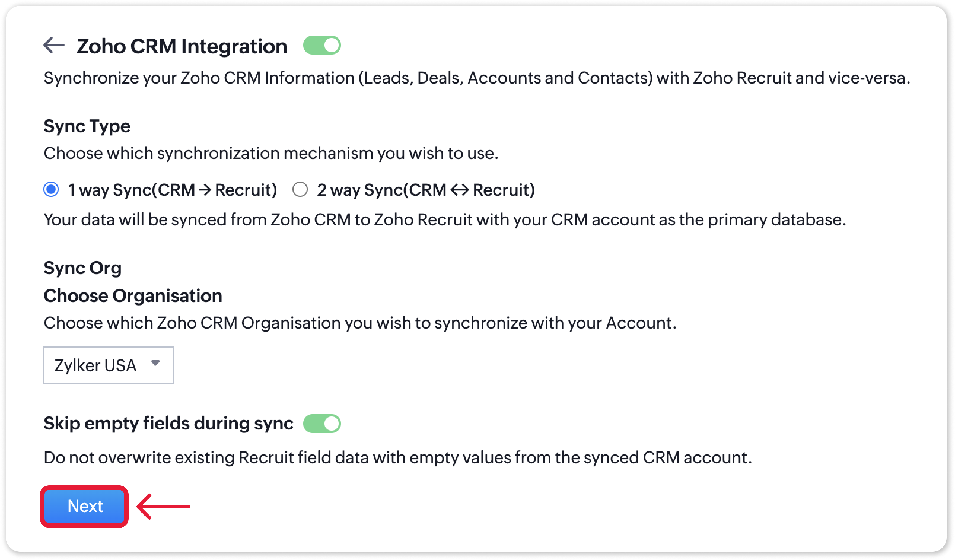Click the Zylker USA text in the selector
955x560 pixels.
pos(95,366)
